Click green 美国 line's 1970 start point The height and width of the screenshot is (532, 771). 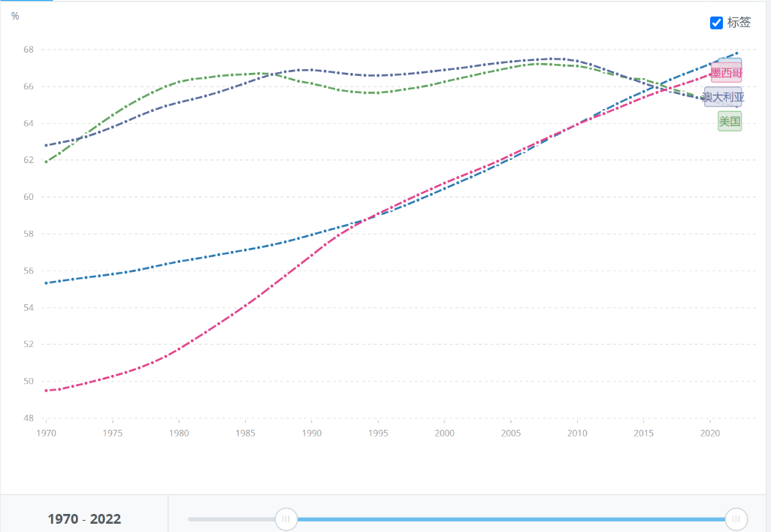coord(47,162)
